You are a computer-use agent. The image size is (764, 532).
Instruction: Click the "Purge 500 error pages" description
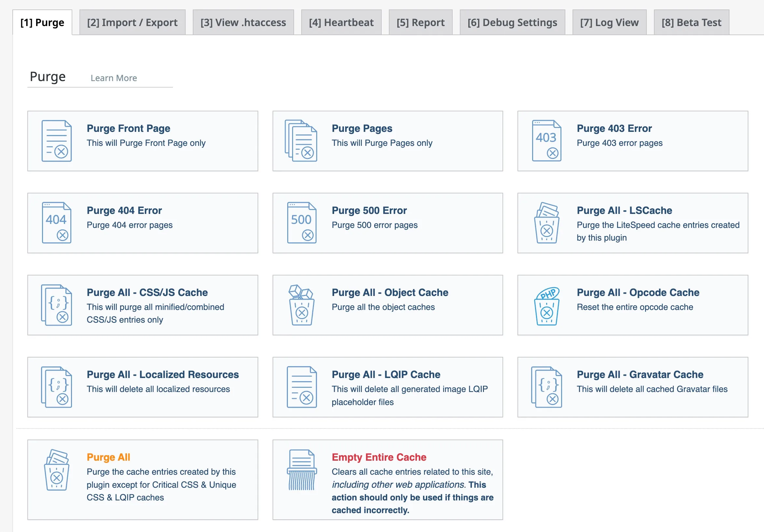click(374, 225)
